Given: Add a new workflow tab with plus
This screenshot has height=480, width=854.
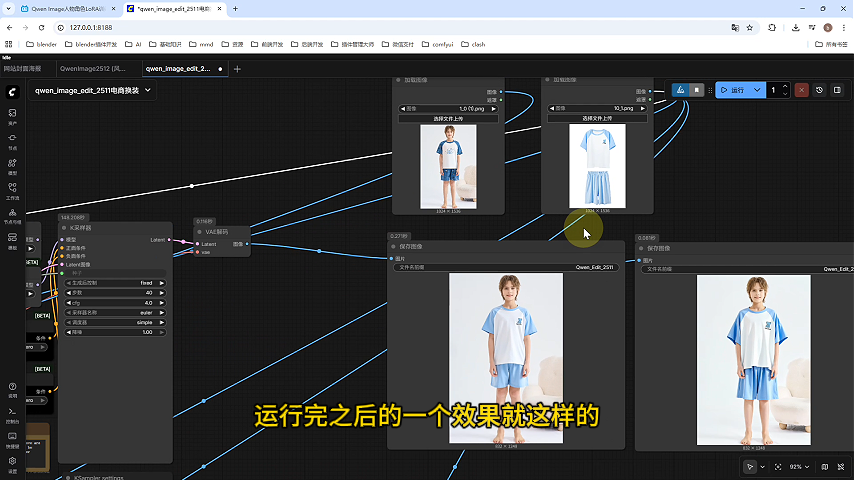Looking at the screenshot, I should 237,69.
